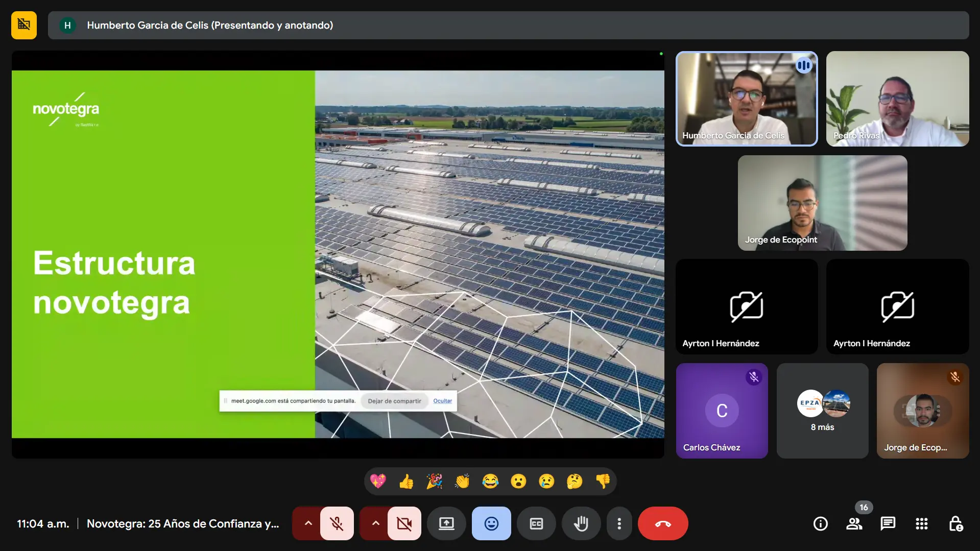Unmute the microphone

point(337,523)
